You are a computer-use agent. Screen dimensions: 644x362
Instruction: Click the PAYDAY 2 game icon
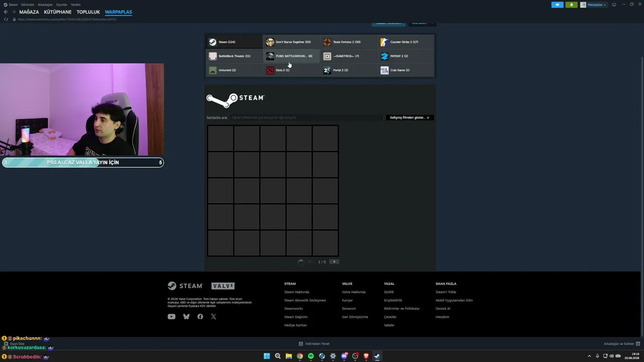[x=384, y=56]
